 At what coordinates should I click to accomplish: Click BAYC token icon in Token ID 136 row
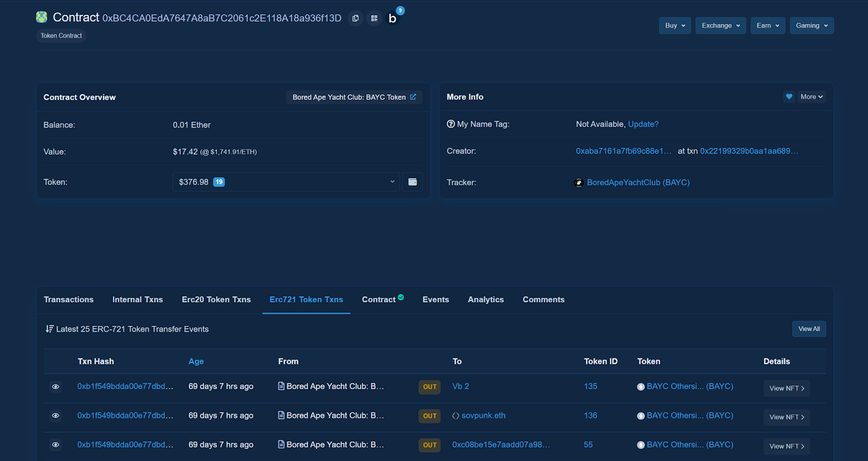click(x=641, y=416)
